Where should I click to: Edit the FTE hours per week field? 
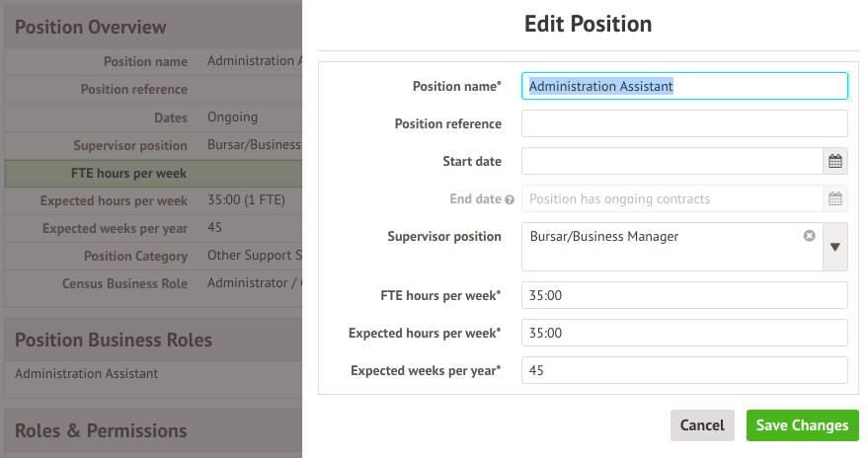click(x=683, y=295)
